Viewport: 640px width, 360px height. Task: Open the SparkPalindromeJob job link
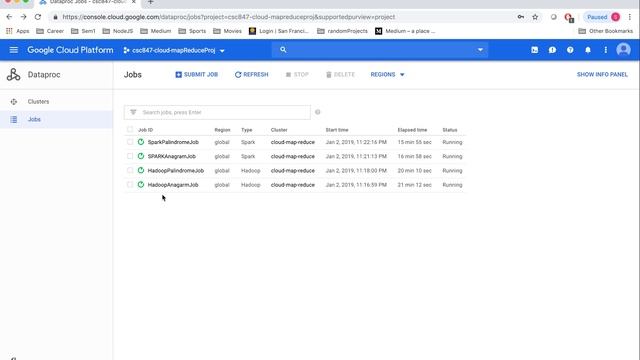pyautogui.click(x=173, y=142)
